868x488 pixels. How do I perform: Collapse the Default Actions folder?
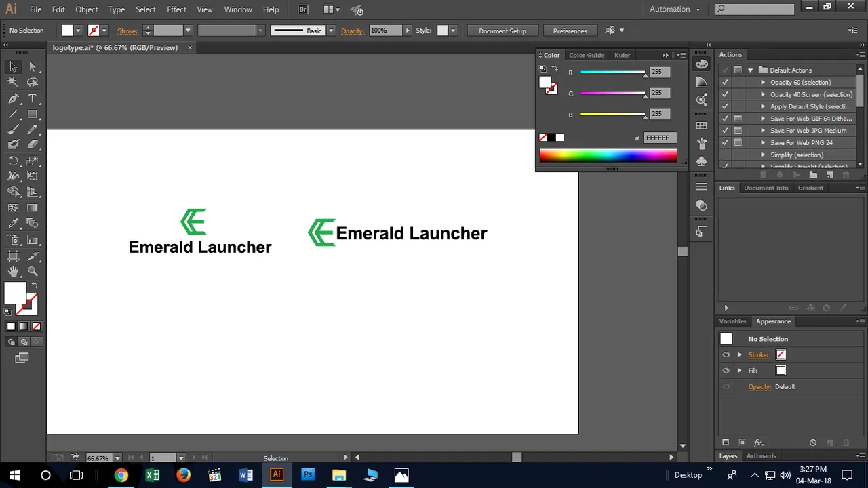751,70
